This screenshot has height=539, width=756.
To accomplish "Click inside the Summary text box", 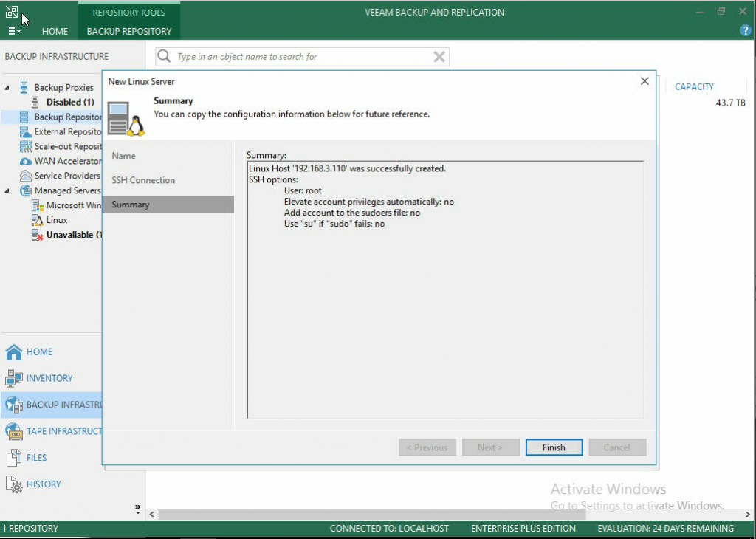I will coord(445,289).
